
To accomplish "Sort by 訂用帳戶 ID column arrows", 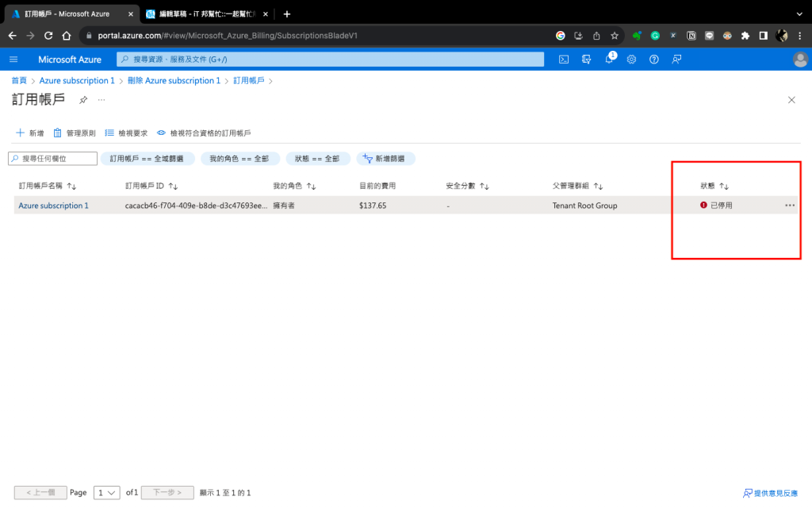I will point(173,186).
